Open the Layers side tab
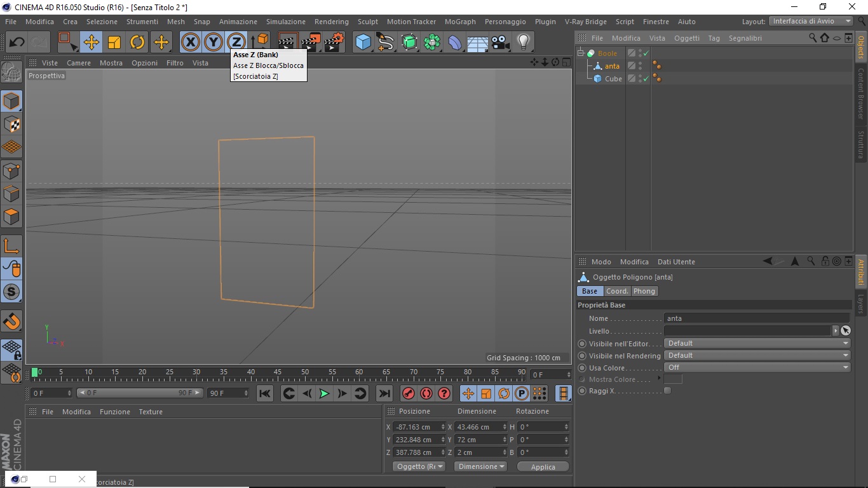This screenshot has width=868, height=488. click(x=861, y=304)
